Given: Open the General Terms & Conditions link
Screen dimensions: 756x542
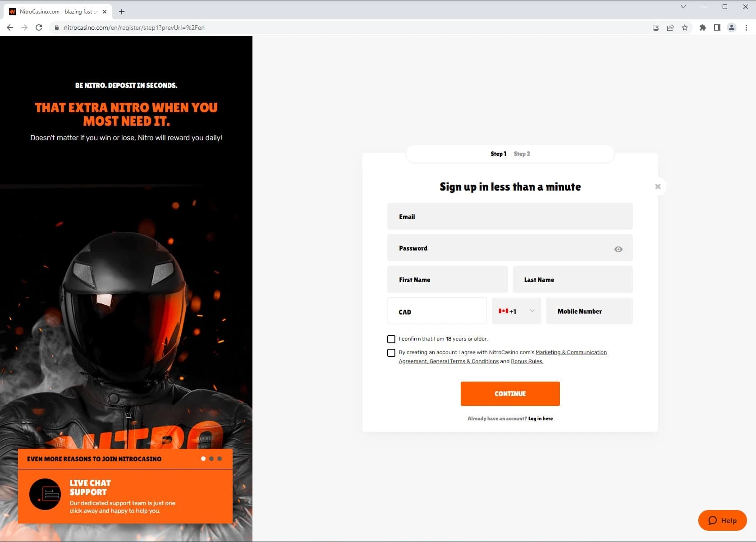Looking at the screenshot, I should coord(464,361).
